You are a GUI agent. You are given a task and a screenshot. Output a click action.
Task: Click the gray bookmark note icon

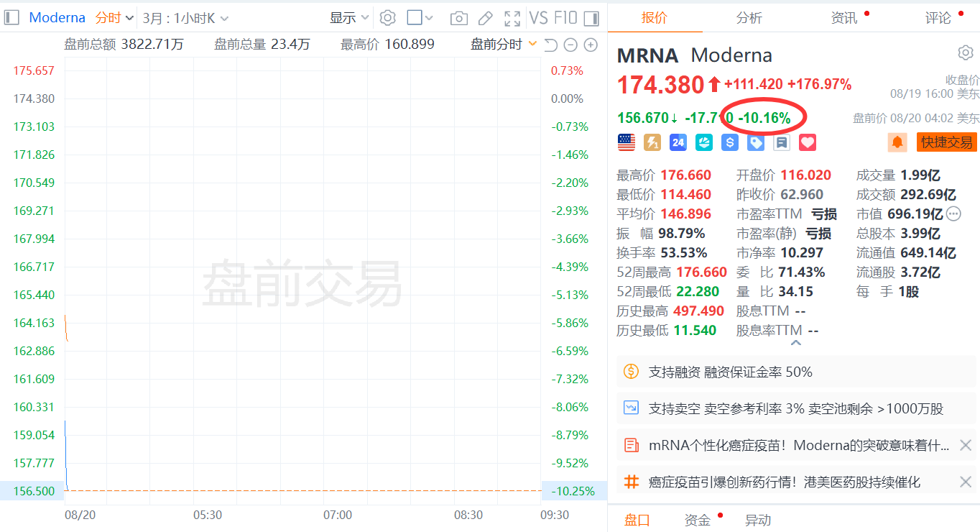coord(782,142)
